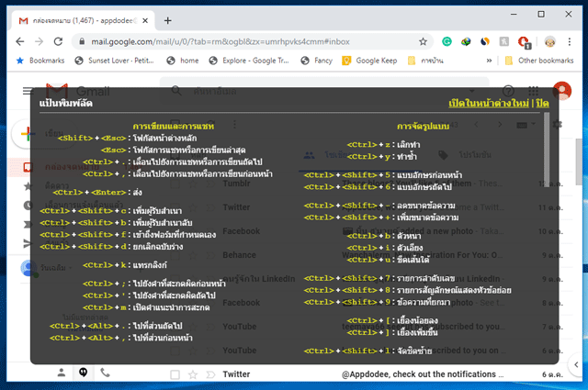Click the address bar URL
This screenshot has width=588, height=390.
[x=220, y=41]
